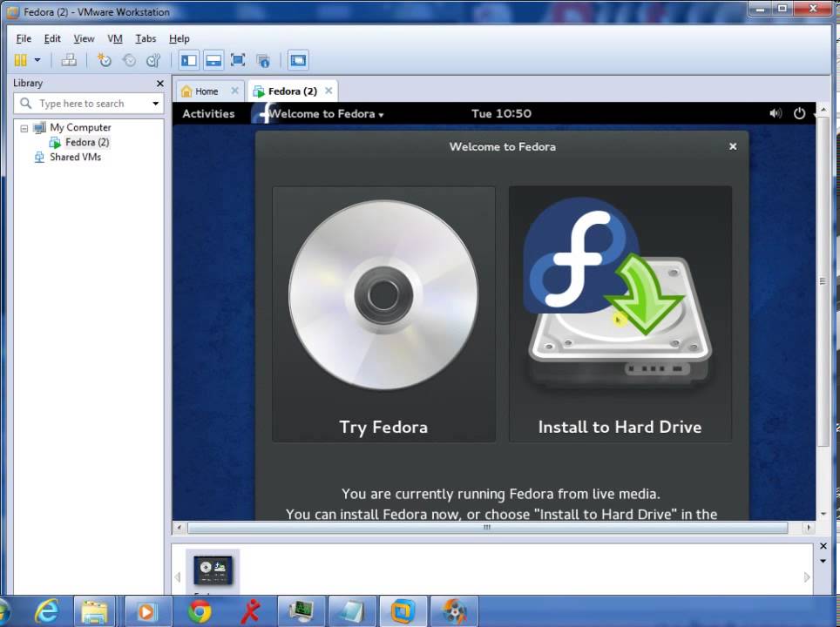This screenshot has height=627, width=840.
Task: Open the Welcome to Fedora app menu
Action: (x=326, y=113)
